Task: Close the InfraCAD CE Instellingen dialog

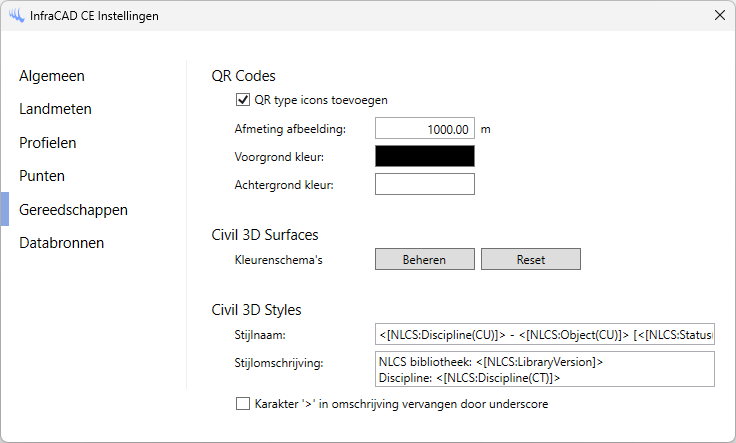Action: click(720, 15)
